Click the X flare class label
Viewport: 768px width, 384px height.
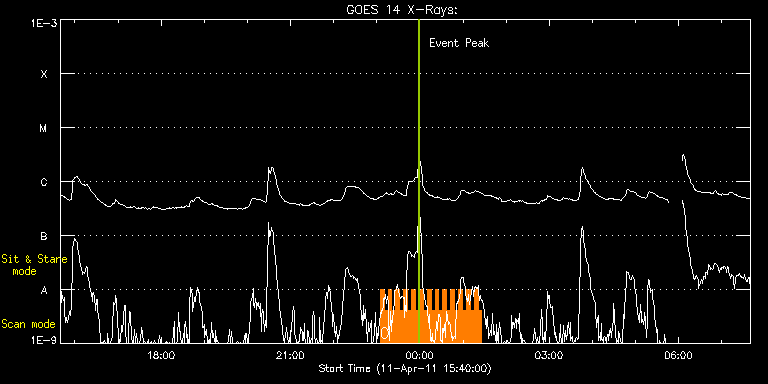point(44,74)
